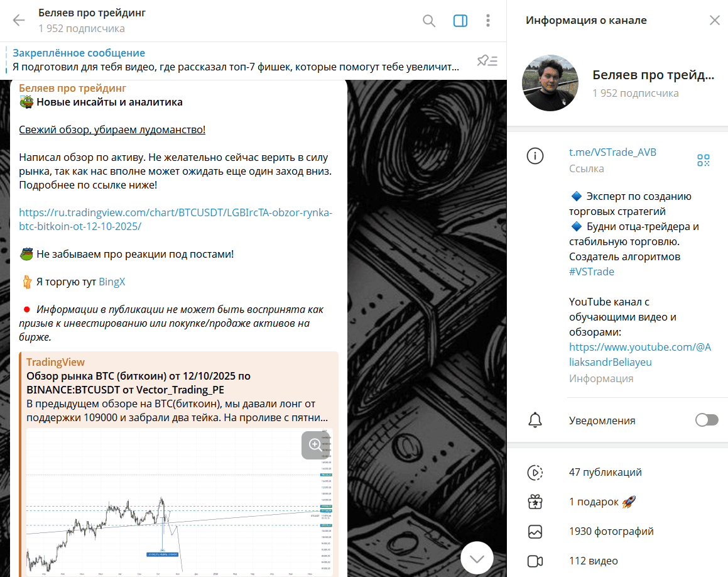Jump to bottom with round chevron button
Screen dimensions: 728x577
[x=477, y=558]
